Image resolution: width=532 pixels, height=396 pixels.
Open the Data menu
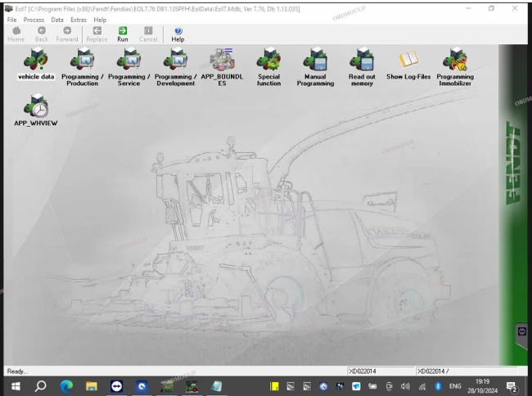click(57, 20)
